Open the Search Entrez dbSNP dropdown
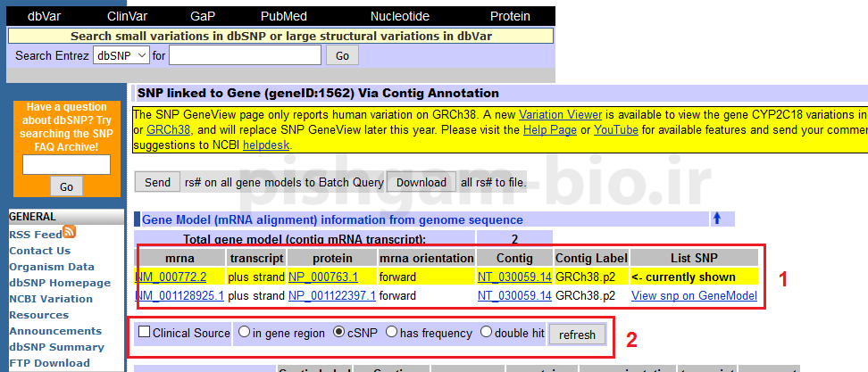 point(121,55)
